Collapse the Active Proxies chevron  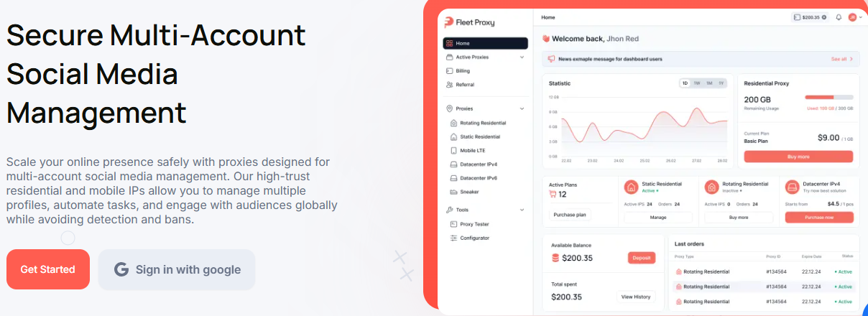tap(522, 57)
